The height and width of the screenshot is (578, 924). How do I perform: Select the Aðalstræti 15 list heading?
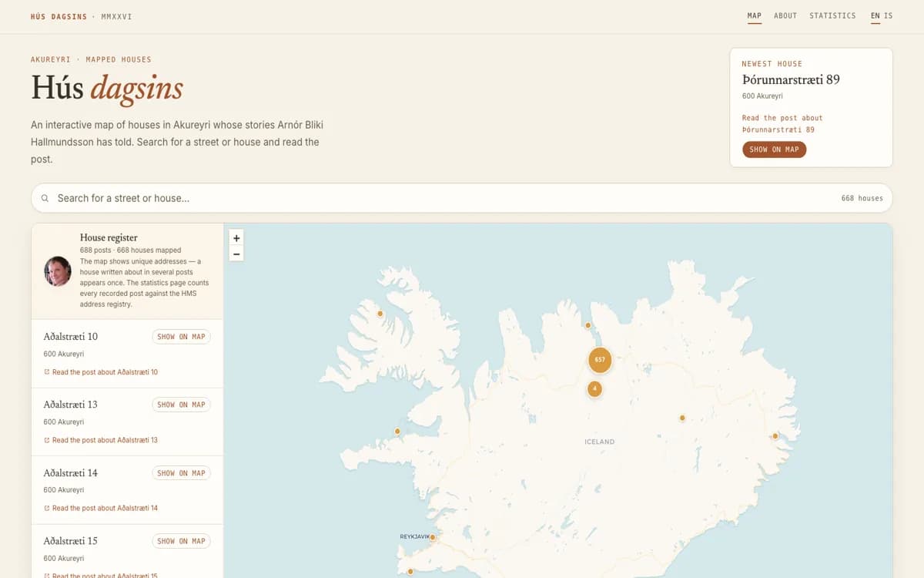tap(71, 541)
